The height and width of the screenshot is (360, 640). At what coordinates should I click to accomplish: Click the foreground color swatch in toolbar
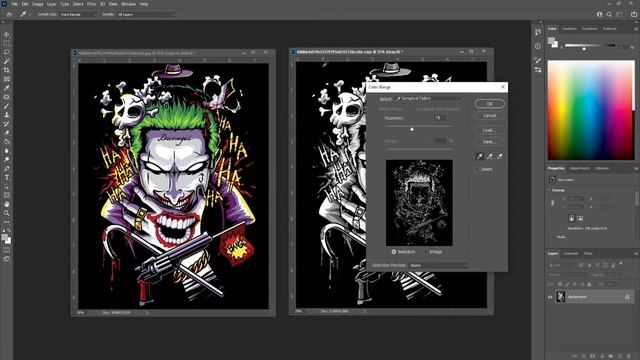(x=5, y=238)
